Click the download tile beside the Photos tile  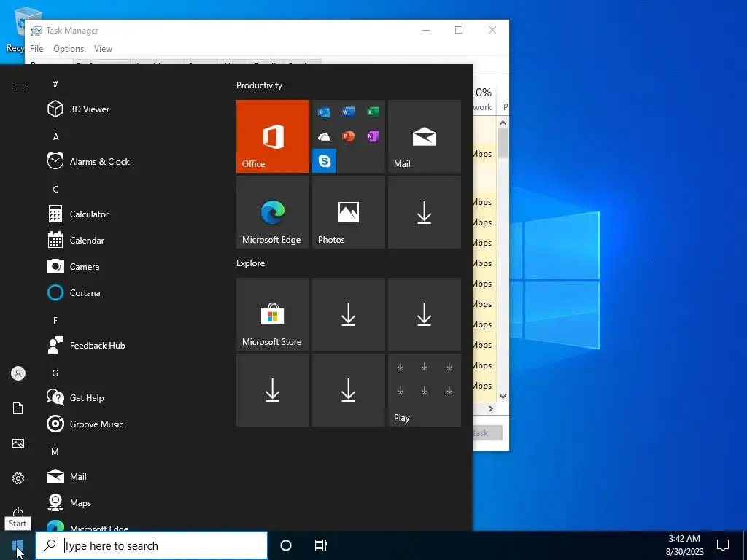(x=425, y=212)
